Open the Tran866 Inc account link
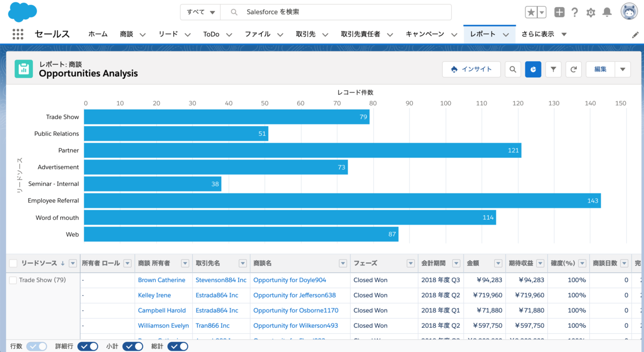 [x=213, y=325]
